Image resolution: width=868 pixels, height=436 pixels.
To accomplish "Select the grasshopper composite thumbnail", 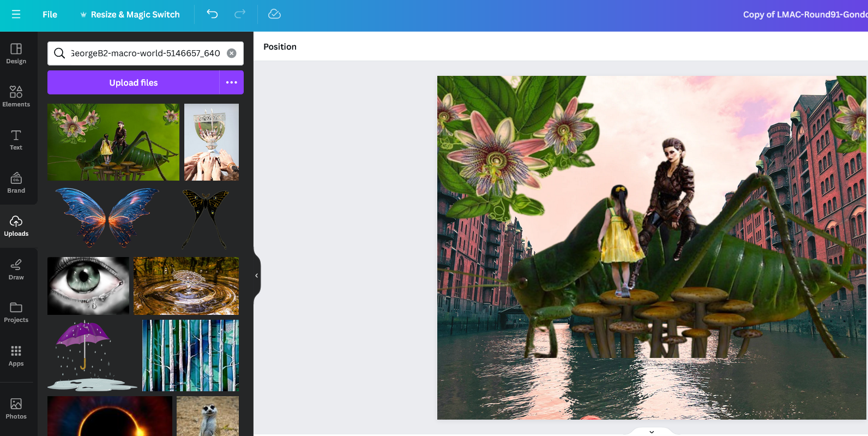I will tap(113, 142).
